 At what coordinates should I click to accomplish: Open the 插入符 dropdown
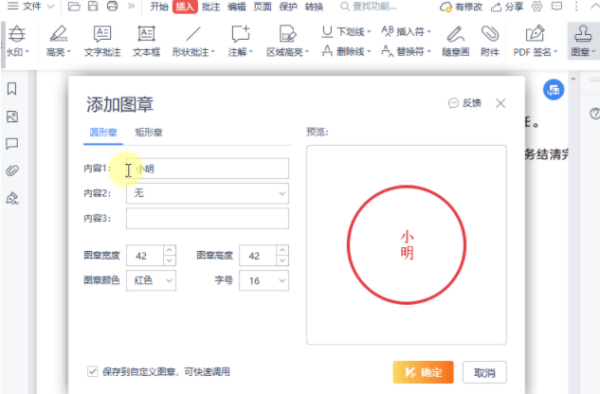(x=406, y=32)
